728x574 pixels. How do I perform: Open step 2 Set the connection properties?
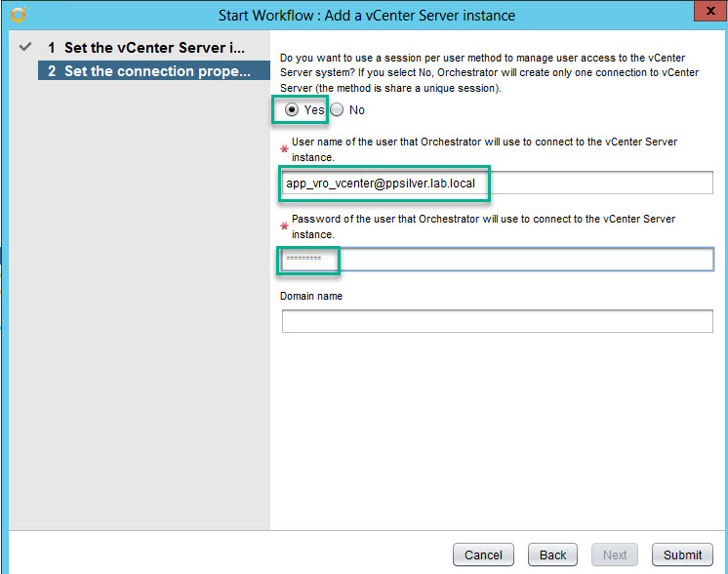click(x=153, y=70)
